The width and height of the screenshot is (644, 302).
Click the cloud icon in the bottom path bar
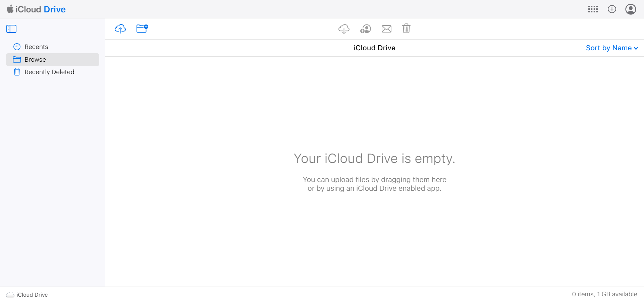click(10, 295)
